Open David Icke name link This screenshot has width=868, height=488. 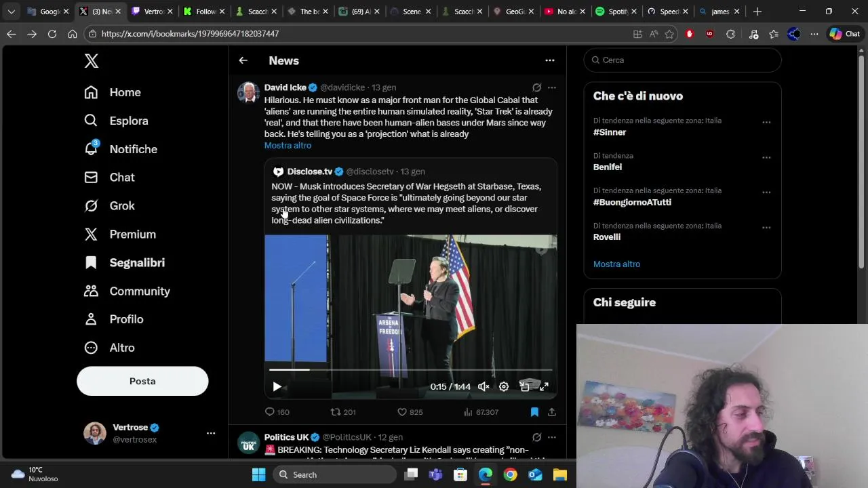[285, 87]
